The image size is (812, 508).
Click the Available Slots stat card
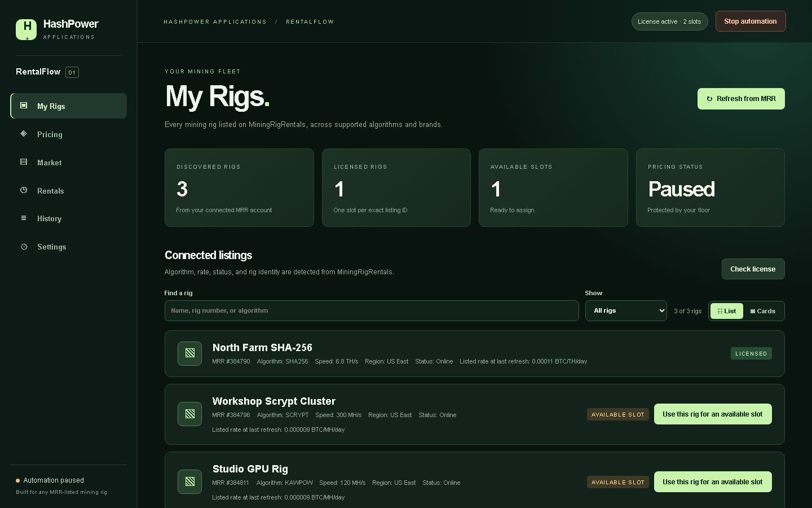pyautogui.click(x=553, y=188)
